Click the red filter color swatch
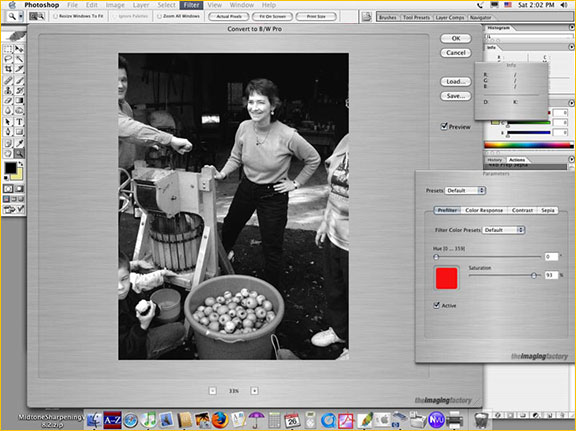576x431 pixels. click(446, 278)
